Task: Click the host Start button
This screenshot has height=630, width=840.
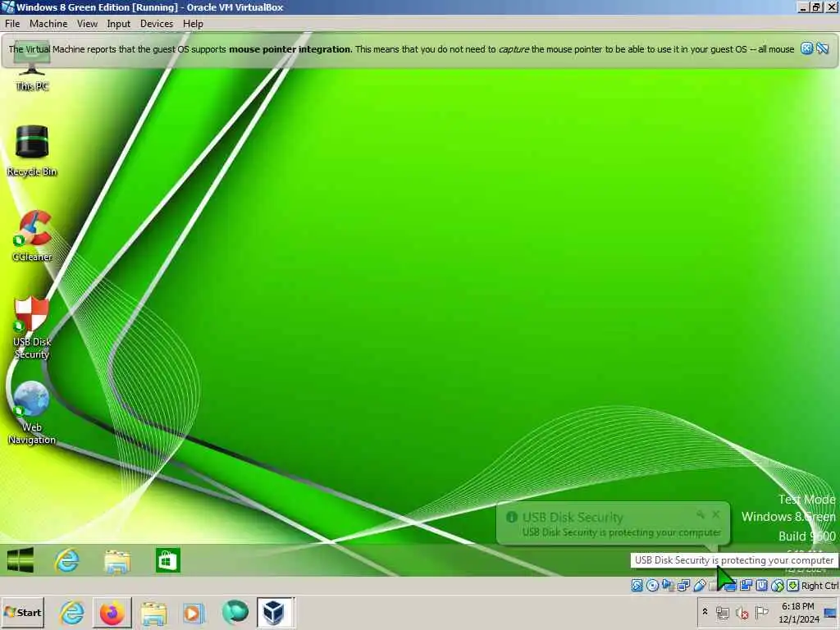Action: (22, 612)
